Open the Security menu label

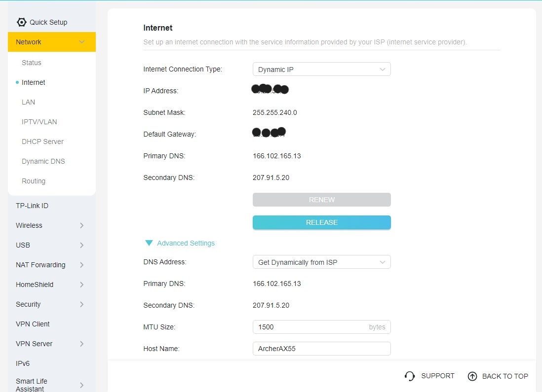pos(28,304)
